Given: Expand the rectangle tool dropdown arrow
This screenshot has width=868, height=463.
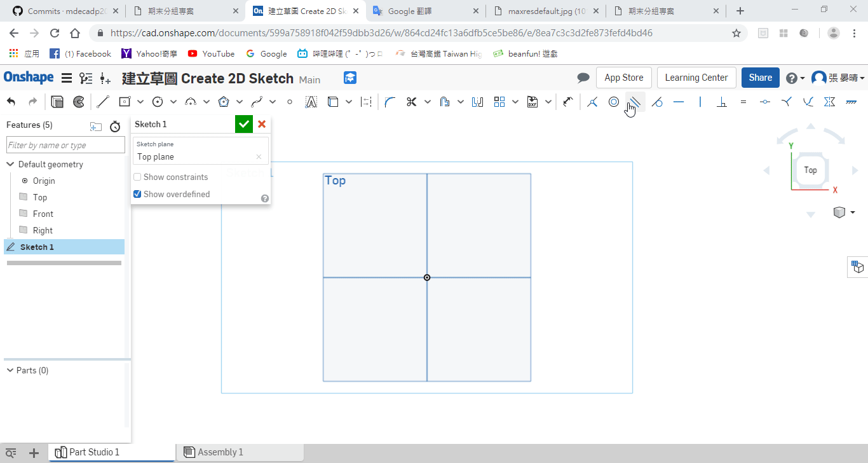Looking at the screenshot, I should 140,102.
